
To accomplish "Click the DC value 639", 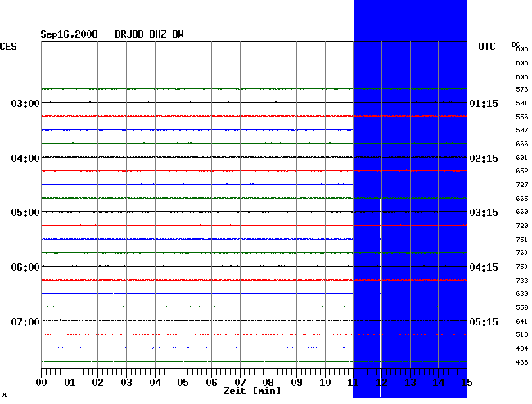I will point(522,294).
